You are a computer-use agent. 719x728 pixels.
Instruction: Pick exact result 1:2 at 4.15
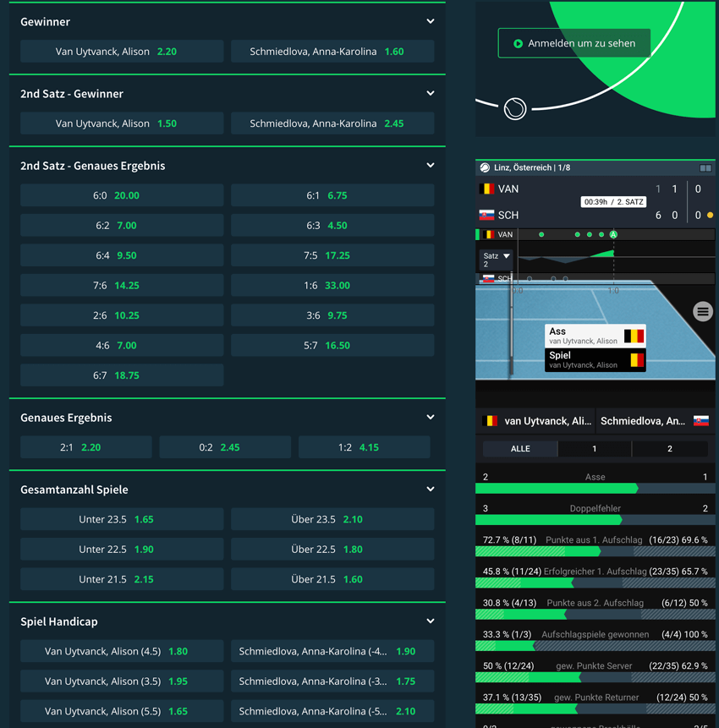(364, 447)
